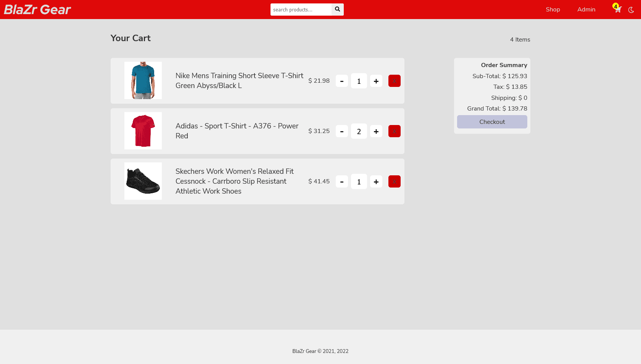Remove Adidas Sport T-Shirt from cart
The height and width of the screenshot is (364, 641).
click(x=395, y=131)
